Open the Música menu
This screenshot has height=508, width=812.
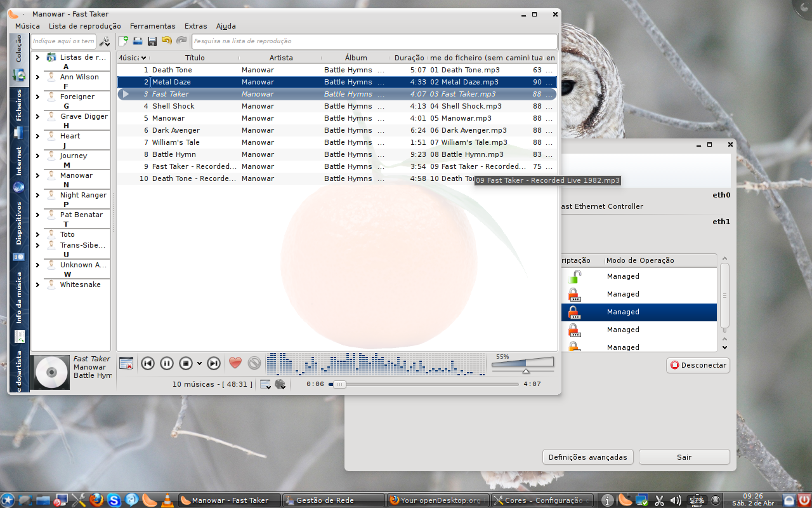pyautogui.click(x=27, y=26)
